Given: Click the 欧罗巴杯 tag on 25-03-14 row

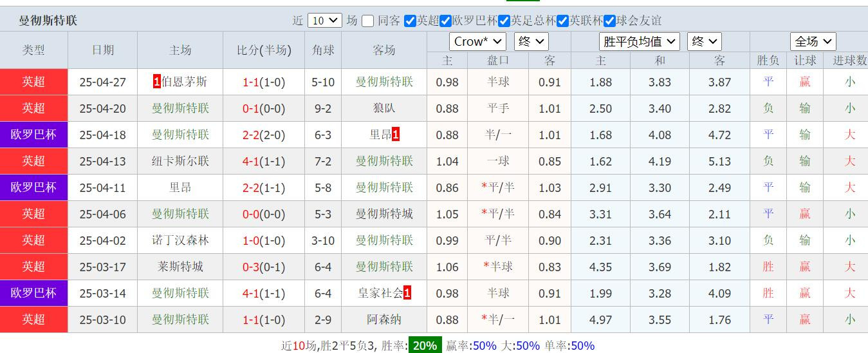Looking at the screenshot, I should [x=33, y=293].
